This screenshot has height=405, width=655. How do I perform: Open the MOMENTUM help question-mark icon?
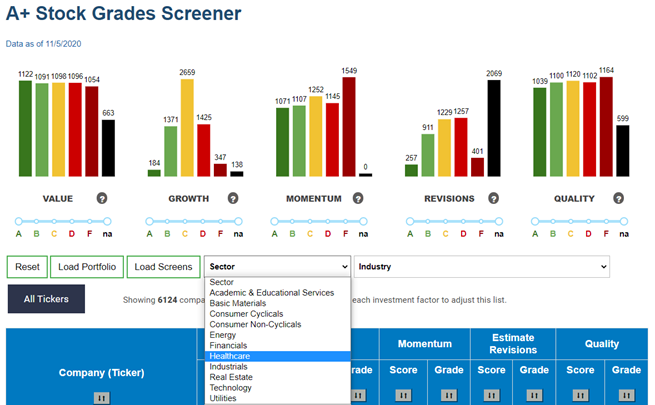click(358, 198)
